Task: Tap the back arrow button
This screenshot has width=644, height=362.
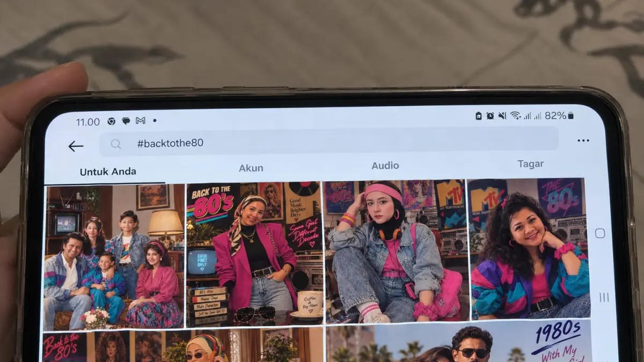Action: click(76, 146)
